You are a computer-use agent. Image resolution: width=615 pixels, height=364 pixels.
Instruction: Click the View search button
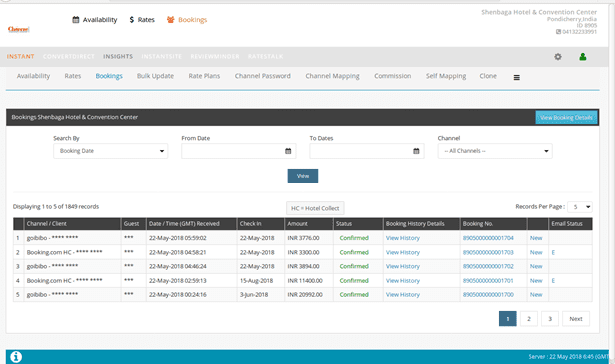[x=303, y=176]
